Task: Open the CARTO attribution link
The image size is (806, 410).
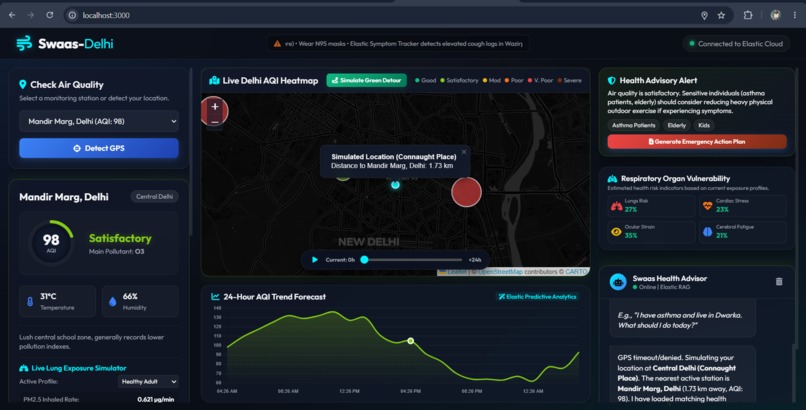Action: point(576,272)
